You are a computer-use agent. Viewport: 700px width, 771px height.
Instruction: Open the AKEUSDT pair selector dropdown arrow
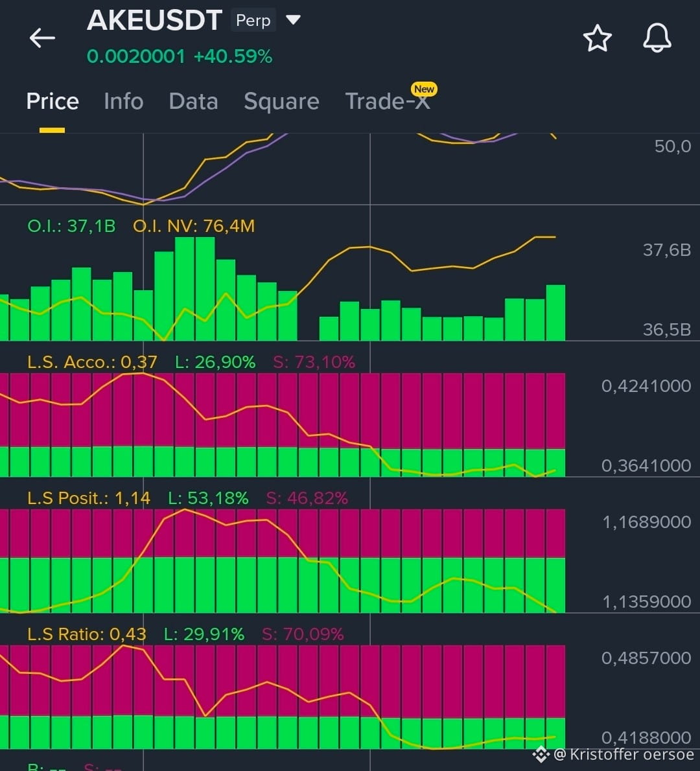[293, 19]
